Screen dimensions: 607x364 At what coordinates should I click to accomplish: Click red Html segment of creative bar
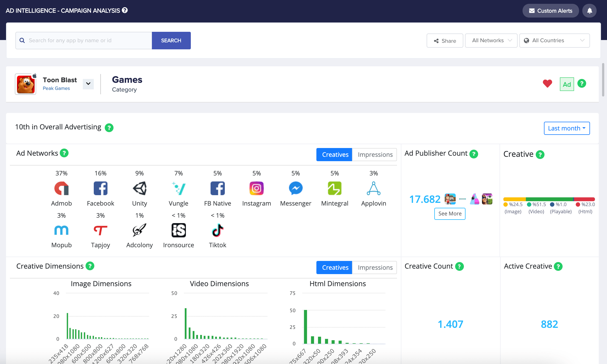[585, 199]
